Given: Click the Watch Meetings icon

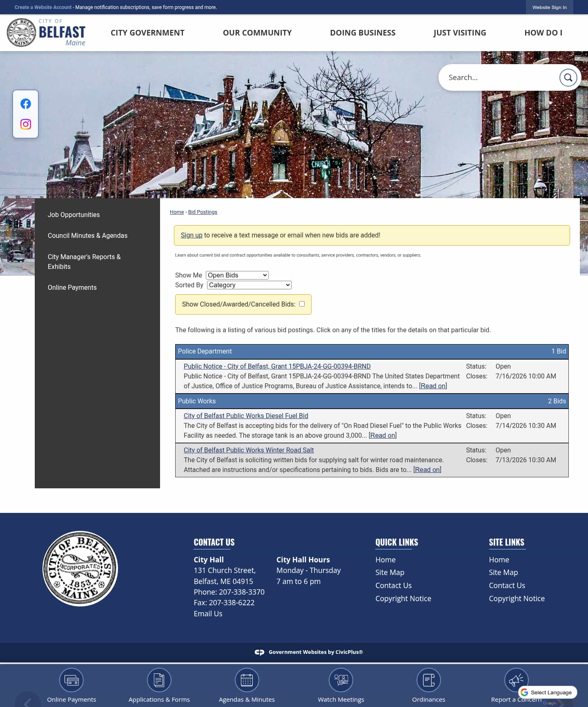Looking at the screenshot, I should [x=341, y=680].
